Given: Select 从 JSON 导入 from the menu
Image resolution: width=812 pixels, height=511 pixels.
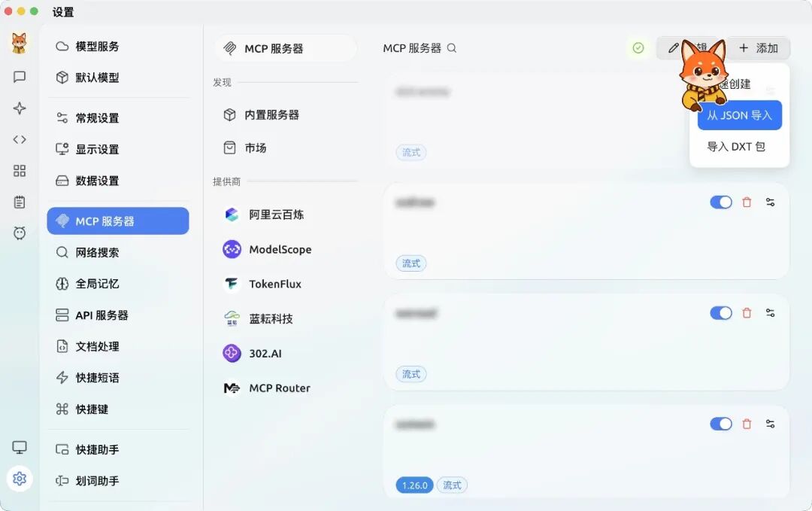Looking at the screenshot, I should point(739,115).
